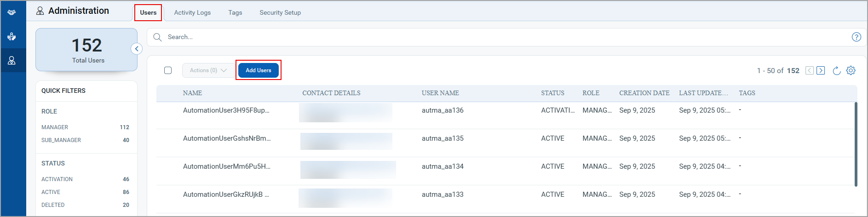
Task: Go to previous page of users
Action: point(810,70)
